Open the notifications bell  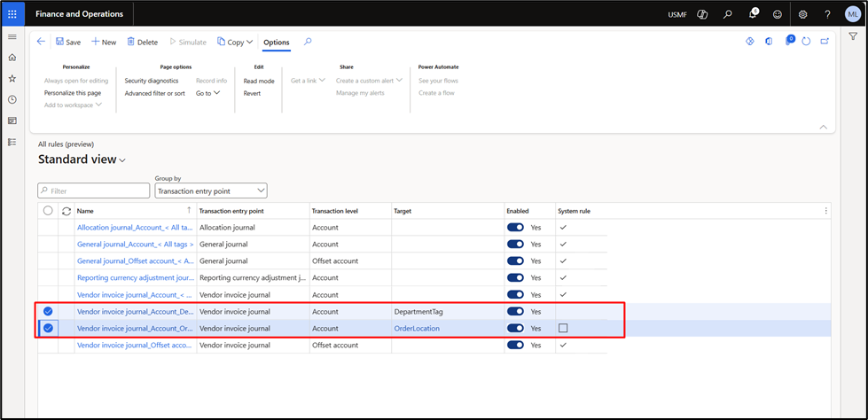click(x=753, y=14)
